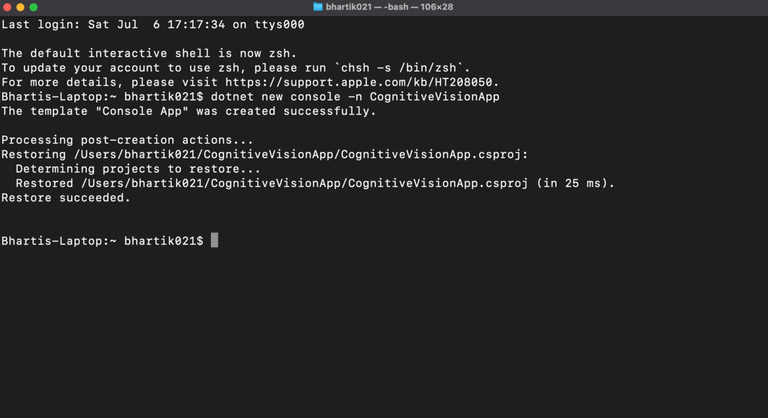Click the block cursor at the prompt
Image resolution: width=768 pixels, height=418 pixels.
point(214,241)
